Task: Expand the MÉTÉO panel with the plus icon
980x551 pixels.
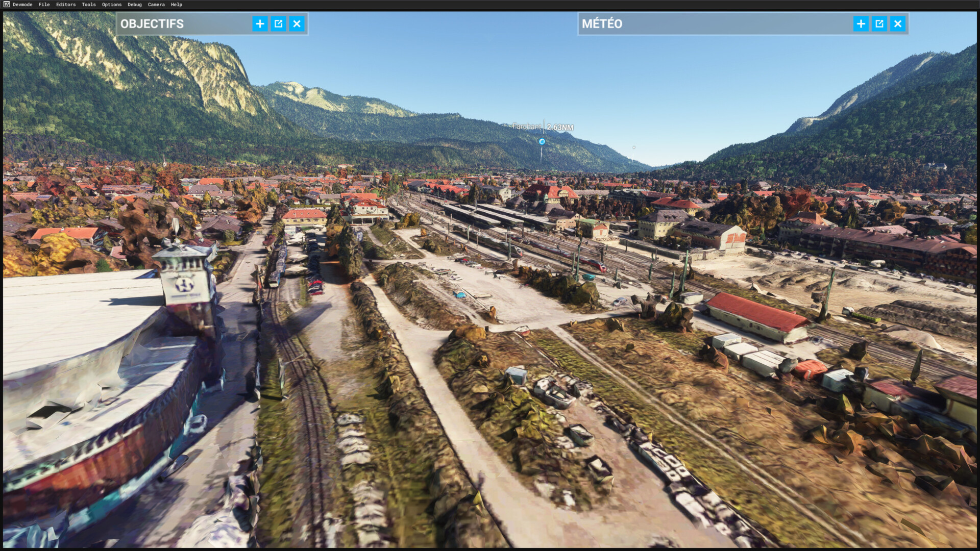Action: click(x=861, y=24)
